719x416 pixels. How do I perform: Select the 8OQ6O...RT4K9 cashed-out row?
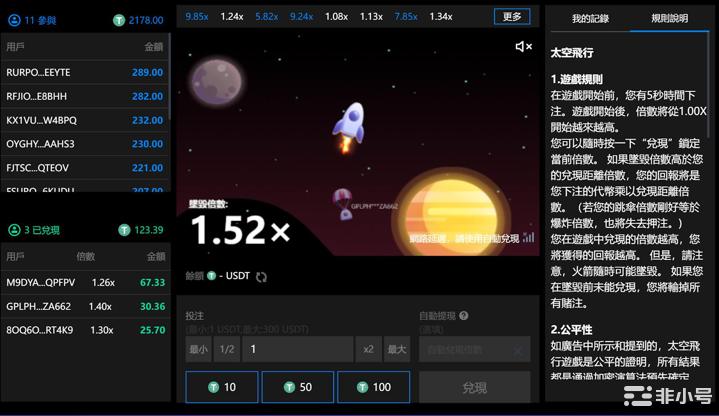pos(86,330)
